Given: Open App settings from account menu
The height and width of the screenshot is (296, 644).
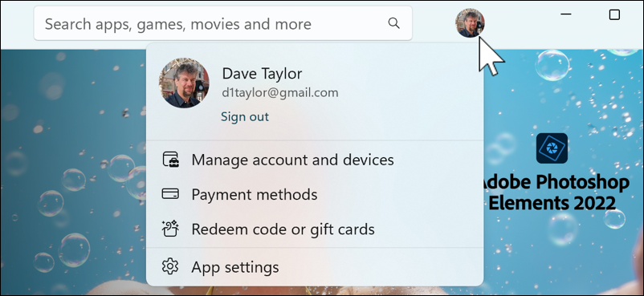Looking at the screenshot, I should point(315,267).
